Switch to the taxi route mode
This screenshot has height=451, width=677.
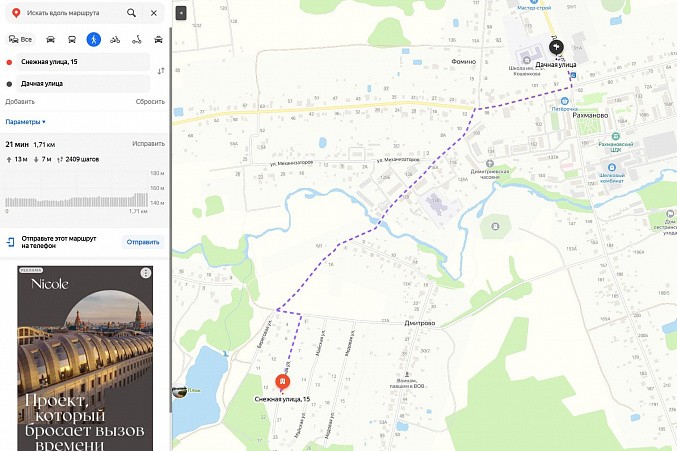(x=158, y=40)
